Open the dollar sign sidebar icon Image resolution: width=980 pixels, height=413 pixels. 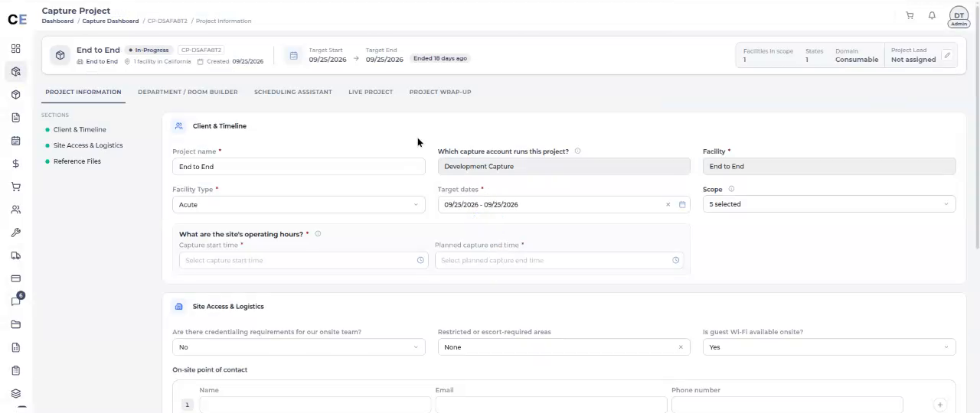15,164
